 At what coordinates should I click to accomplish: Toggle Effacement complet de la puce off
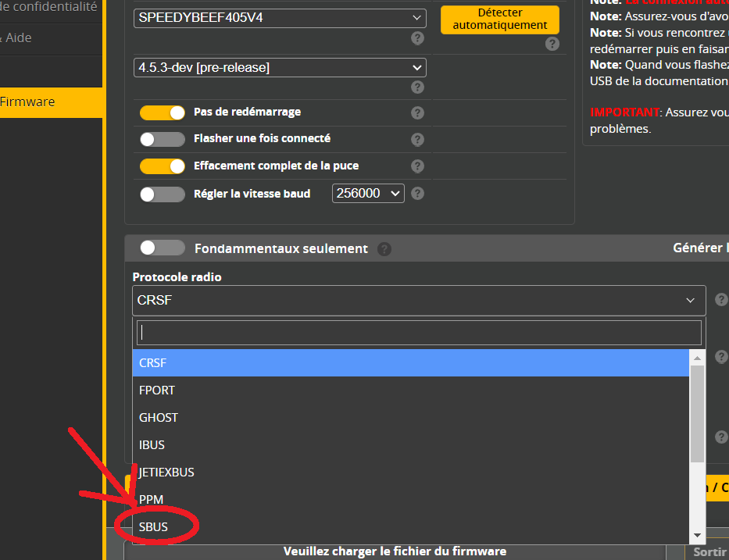click(163, 166)
